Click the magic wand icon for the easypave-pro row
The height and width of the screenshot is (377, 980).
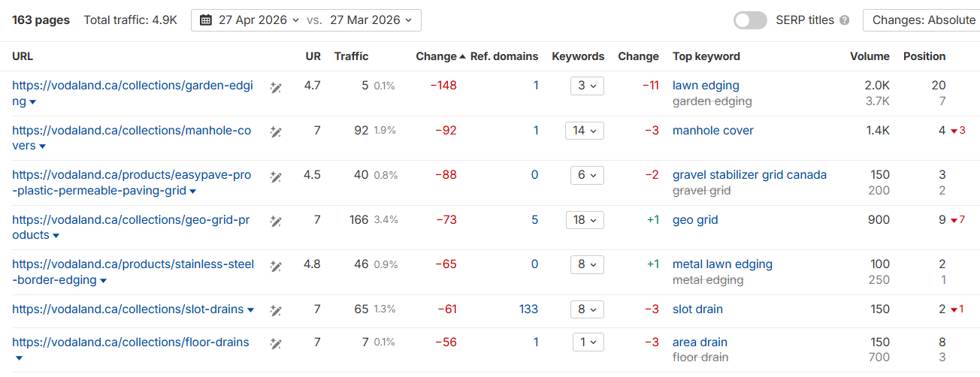276,177
